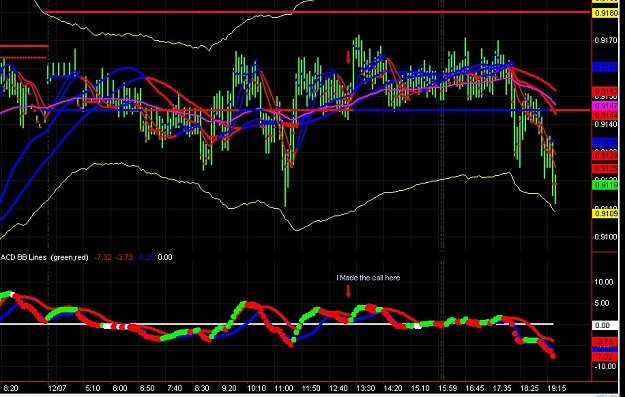Select the yellow 0.9109 price label
The image size is (625, 397).
pyautogui.click(x=606, y=214)
